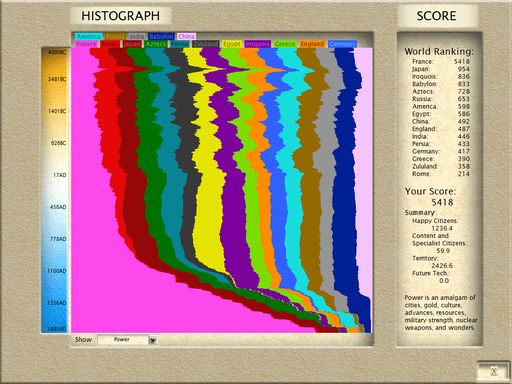
Task: Select the Babylon legend label
Action: (161, 36)
